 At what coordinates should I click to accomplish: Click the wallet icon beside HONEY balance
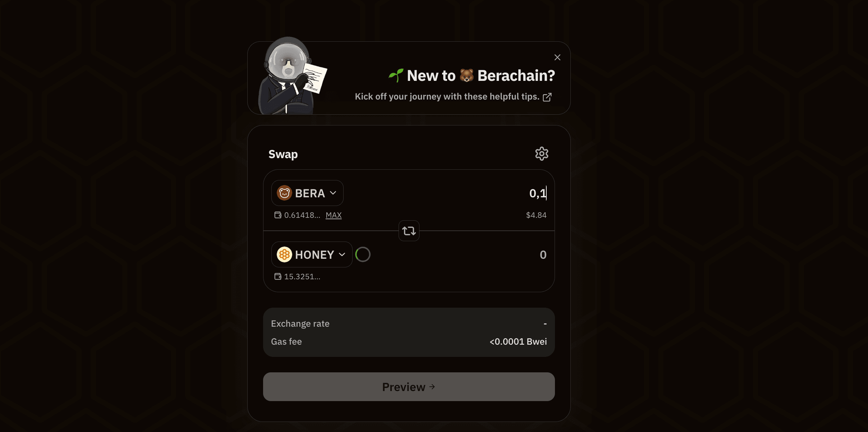278,276
